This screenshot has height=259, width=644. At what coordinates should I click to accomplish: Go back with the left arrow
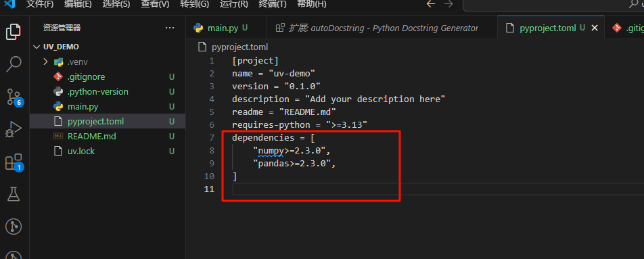430,4
